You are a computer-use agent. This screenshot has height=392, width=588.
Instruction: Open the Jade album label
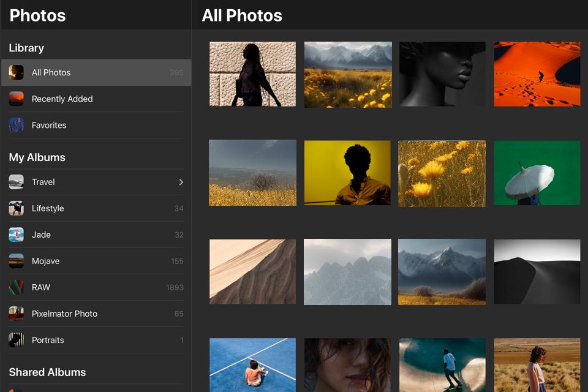click(41, 235)
